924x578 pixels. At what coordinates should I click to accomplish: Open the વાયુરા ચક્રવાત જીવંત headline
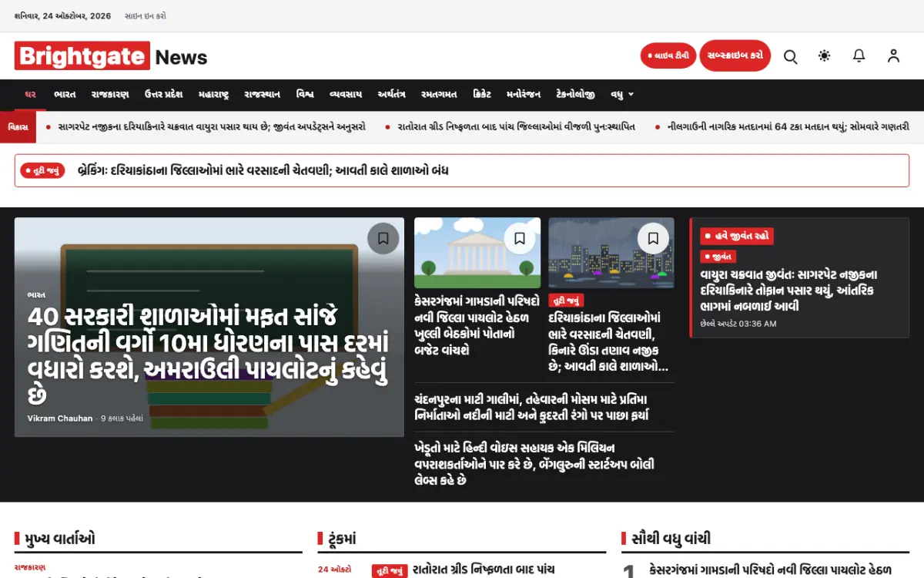pyautogui.click(x=788, y=291)
